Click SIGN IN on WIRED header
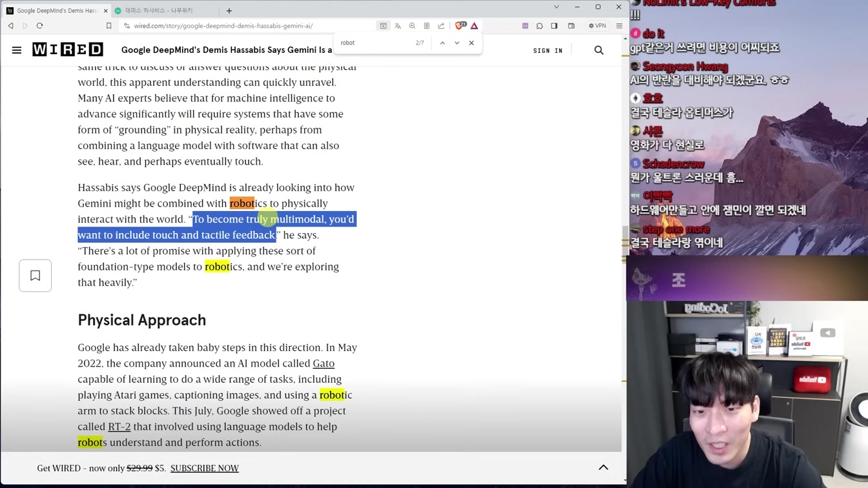The height and width of the screenshot is (488, 868). pyautogui.click(x=548, y=50)
